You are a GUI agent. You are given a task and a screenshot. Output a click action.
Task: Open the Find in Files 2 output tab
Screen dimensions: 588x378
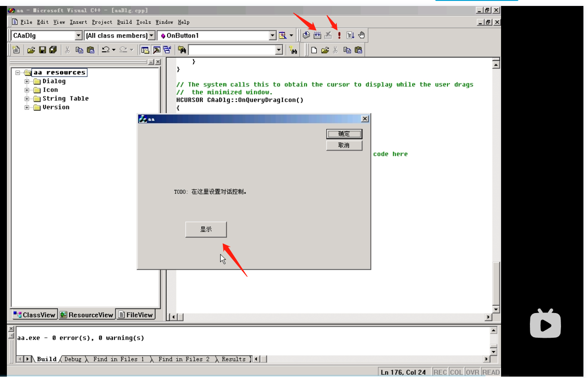[184, 359]
